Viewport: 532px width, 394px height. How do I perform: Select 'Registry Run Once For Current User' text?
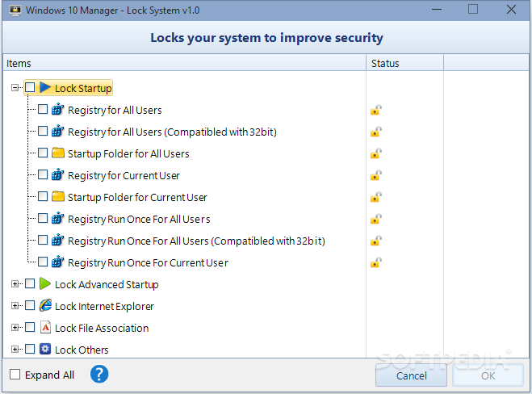coord(148,262)
